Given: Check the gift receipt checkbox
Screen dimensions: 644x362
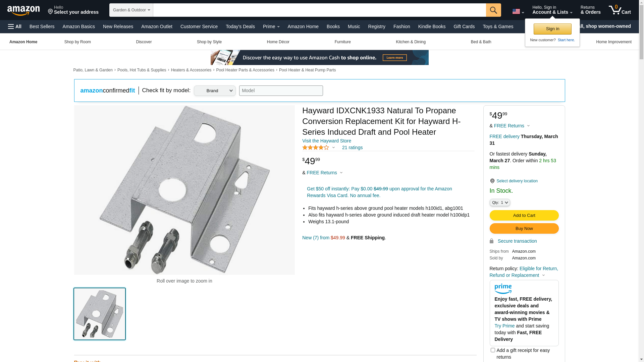Looking at the screenshot, I should (x=493, y=350).
